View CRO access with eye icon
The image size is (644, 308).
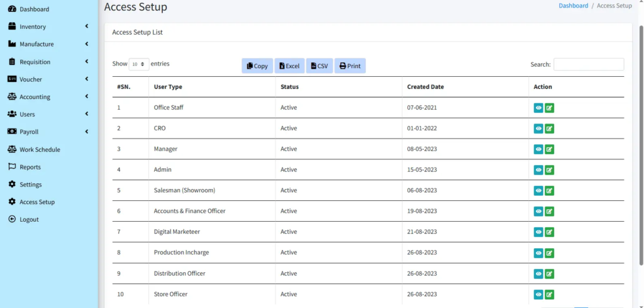pos(538,128)
